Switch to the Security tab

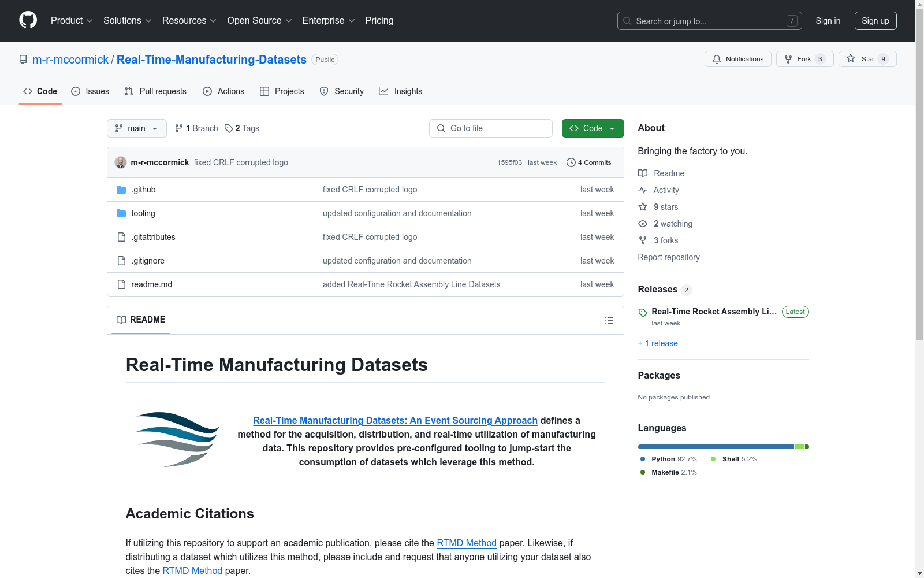tap(342, 91)
